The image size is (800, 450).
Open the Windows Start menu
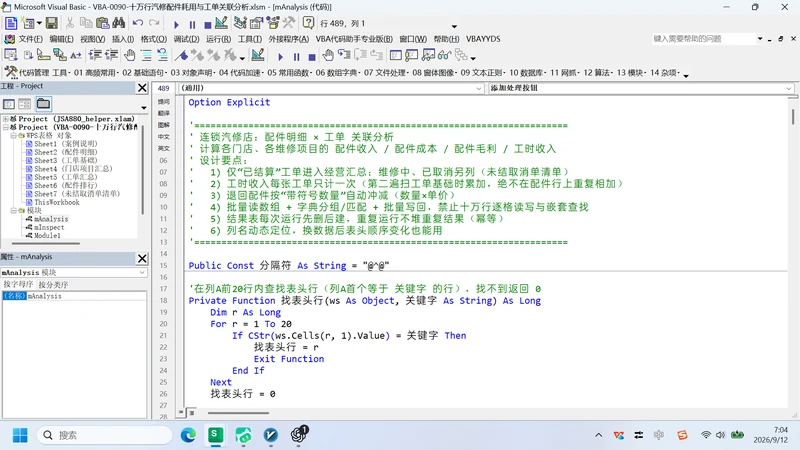20,435
